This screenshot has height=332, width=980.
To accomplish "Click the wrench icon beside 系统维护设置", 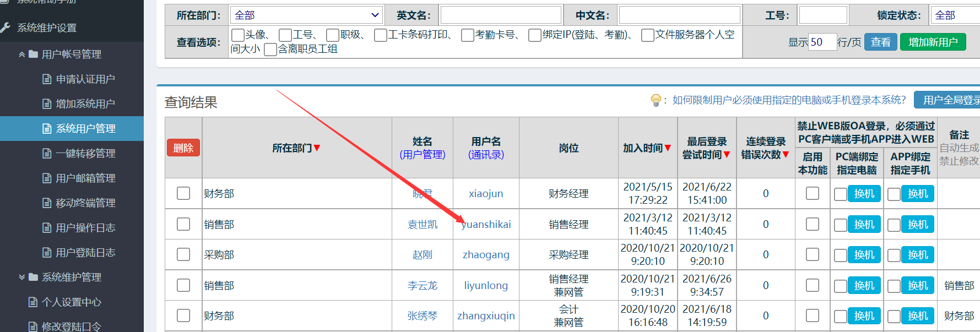I will (x=6, y=28).
